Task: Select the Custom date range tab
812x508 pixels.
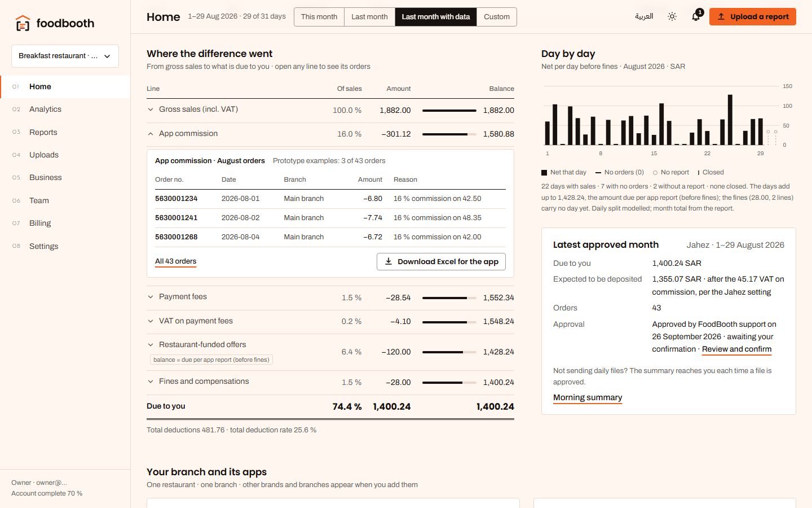Action: [x=497, y=17]
